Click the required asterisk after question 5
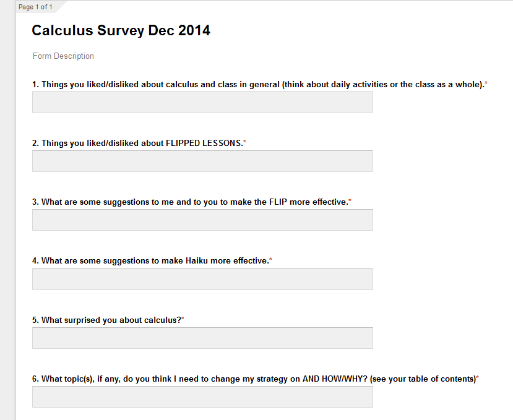 [x=183, y=319]
